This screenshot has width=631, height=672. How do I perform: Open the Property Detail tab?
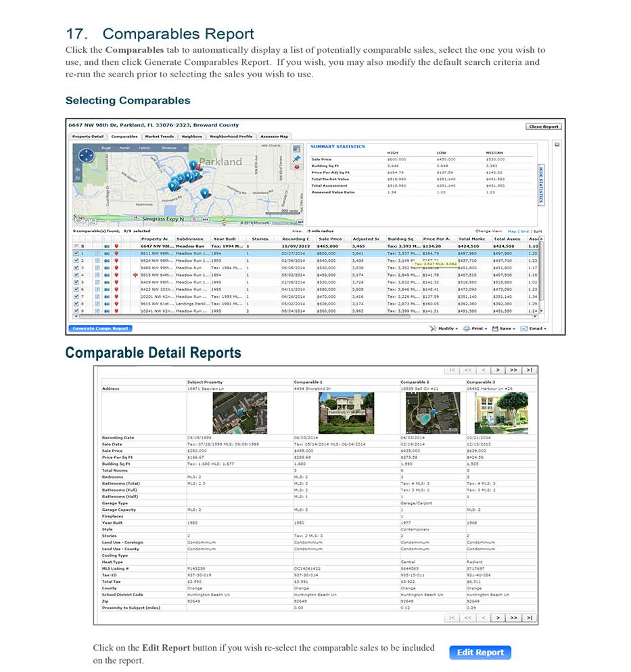point(88,136)
